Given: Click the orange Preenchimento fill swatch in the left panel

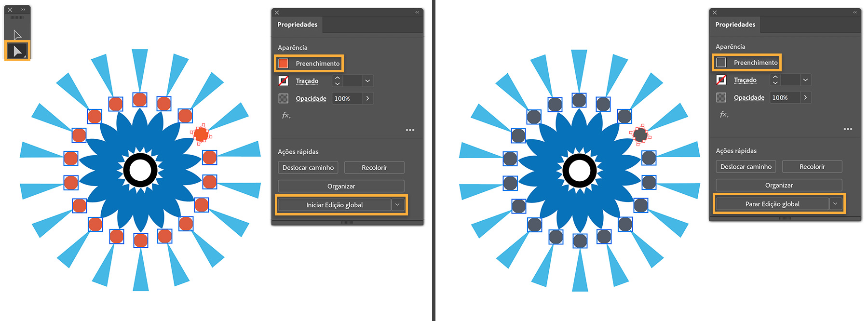Looking at the screenshot, I should click(x=284, y=63).
